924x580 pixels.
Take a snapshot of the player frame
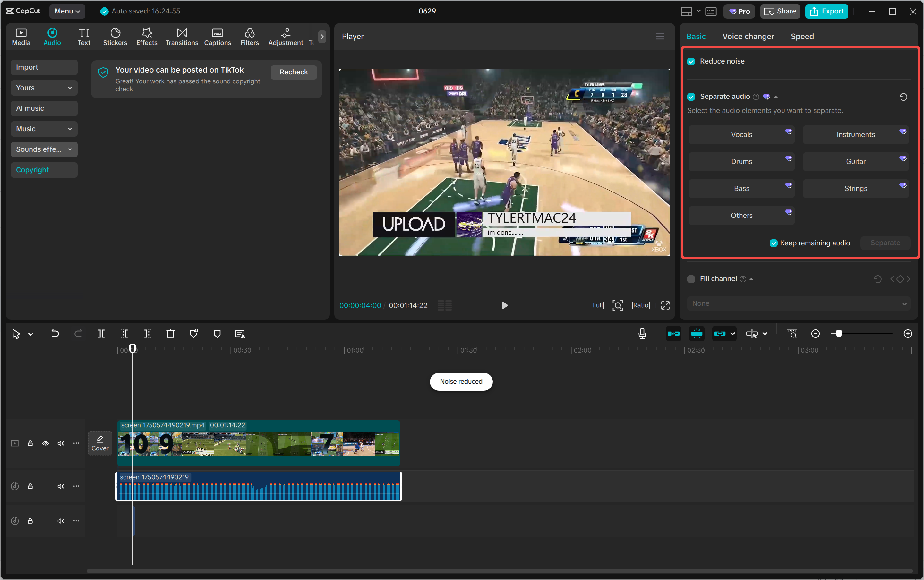click(x=618, y=305)
